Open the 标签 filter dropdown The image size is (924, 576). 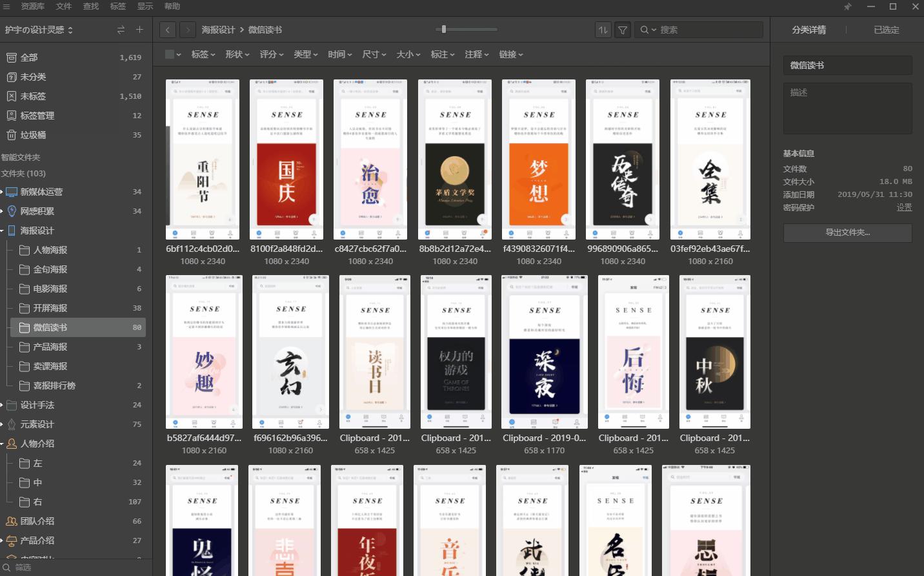click(203, 54)
